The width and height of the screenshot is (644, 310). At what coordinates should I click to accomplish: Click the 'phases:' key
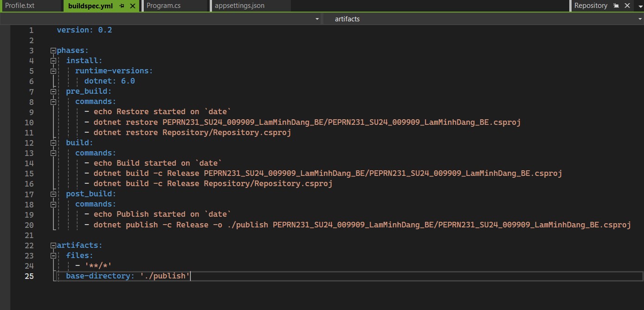click(72, 51)
